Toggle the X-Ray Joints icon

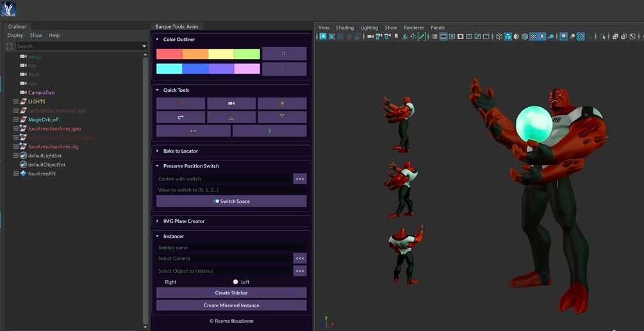[x=632, y=36]
